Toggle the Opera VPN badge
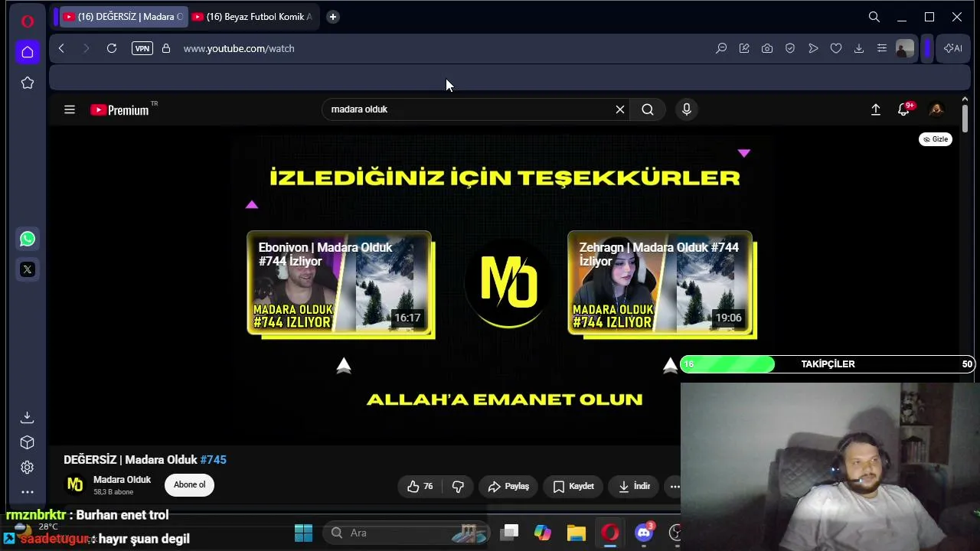The height and width of the screenshot is (551, 980). [142, 48]
